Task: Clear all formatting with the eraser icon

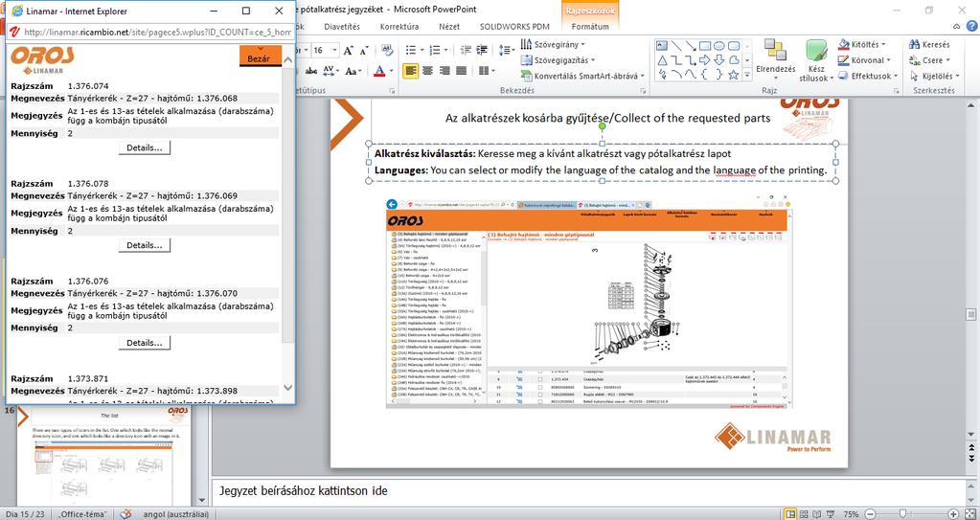Action: 387,50
